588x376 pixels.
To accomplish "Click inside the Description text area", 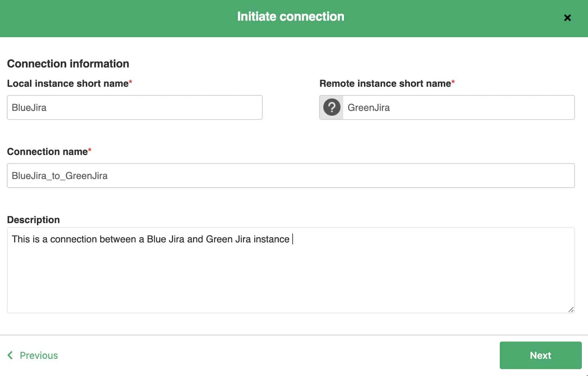I will 291,270.
